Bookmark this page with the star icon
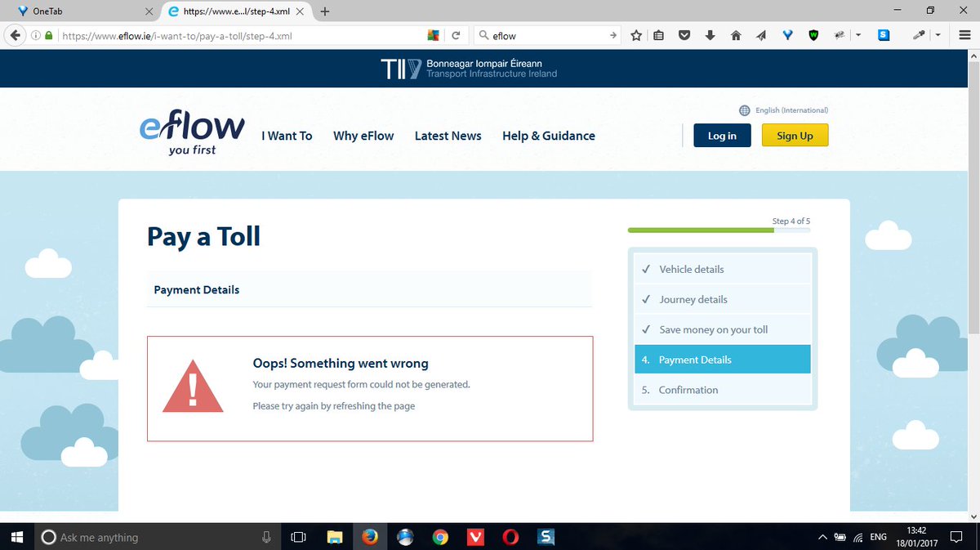980x550 pixels. (636, 36)
